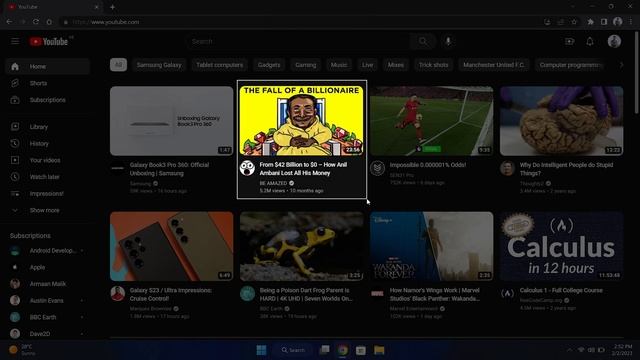Viewport: 640px width, 360px height.
Task: Click BE AMAZED channel avatar
Action: pyautogui.click(x=247, y=168)
